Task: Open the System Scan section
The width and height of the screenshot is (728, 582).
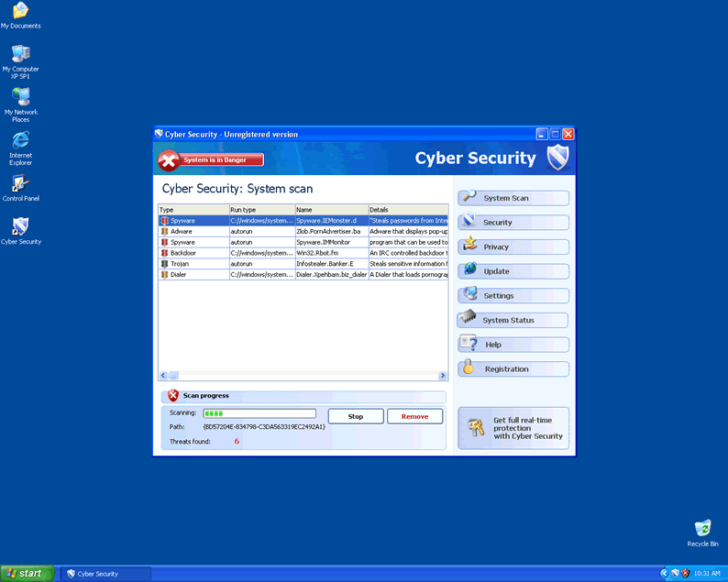Action: 513,198
